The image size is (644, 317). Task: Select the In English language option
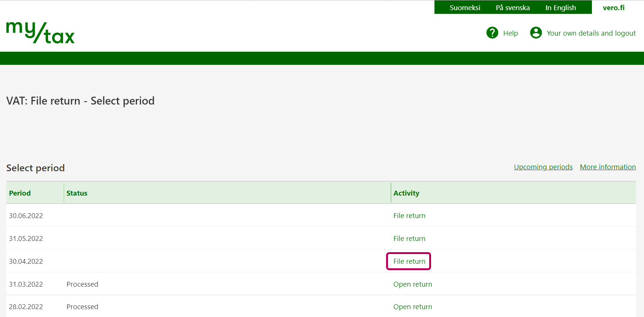pyautogui.click(x=560, y=7)
